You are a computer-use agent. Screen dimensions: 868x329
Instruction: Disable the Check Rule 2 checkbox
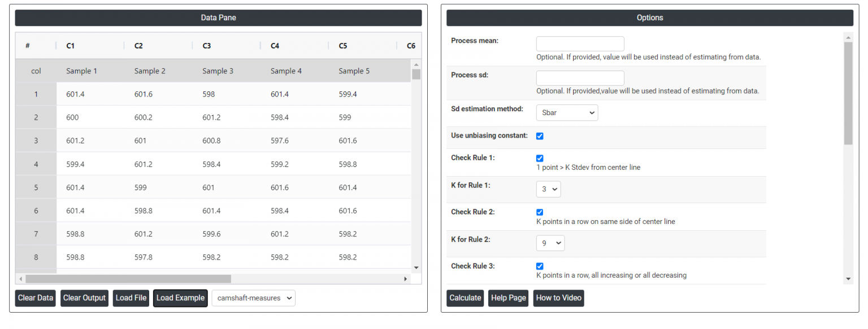540,212
